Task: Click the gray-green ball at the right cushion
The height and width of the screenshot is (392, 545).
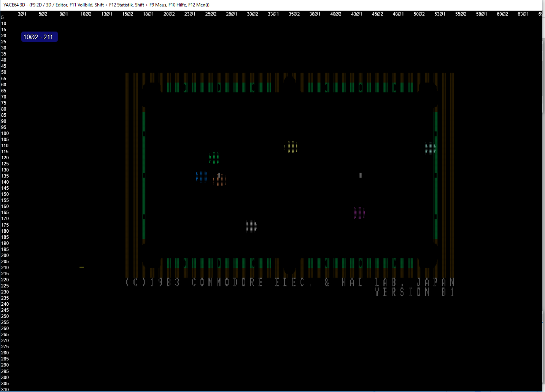Action: point(430,148)
